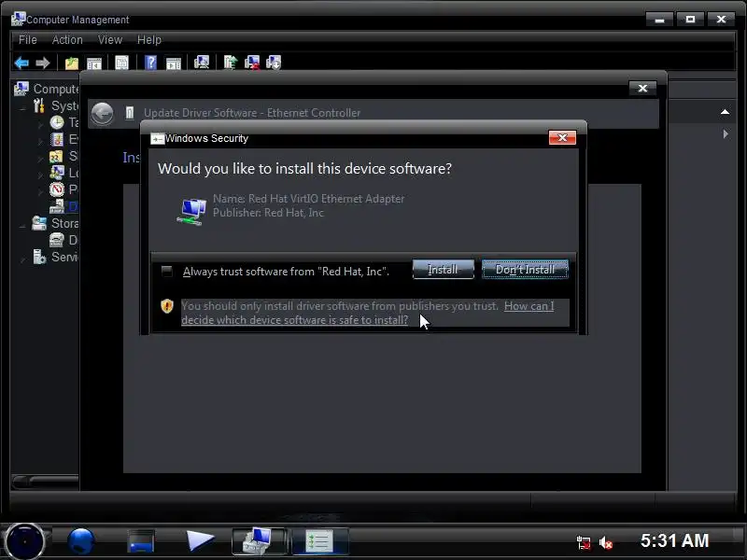Viewport: 747px width, 560px height.
Task: Click the Install button
Action: (x=443, y=270)
